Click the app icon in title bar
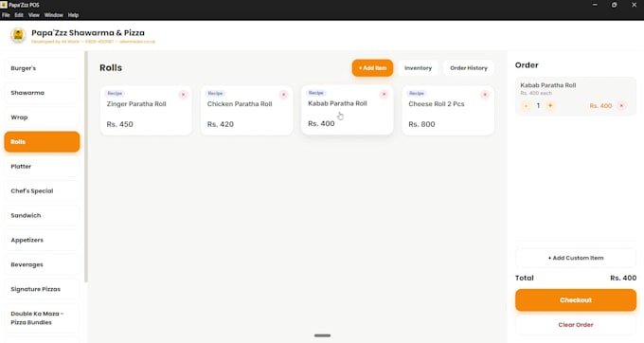Screen dimensions: 644x343 tap(4, 5)
